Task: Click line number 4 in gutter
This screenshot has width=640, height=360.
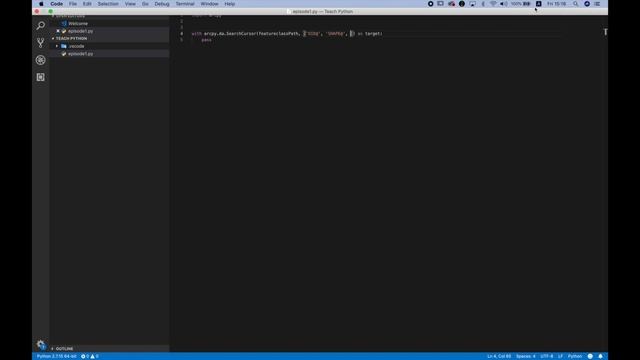Action: [182, 34]
